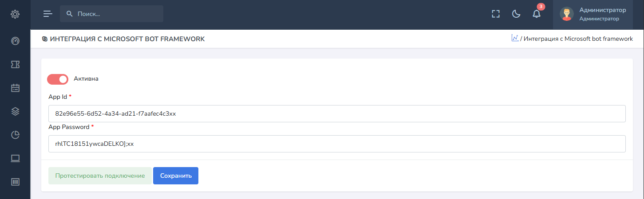The image size is (644, 199).
Task: Click the App Password input field
Action: (336, 144)
